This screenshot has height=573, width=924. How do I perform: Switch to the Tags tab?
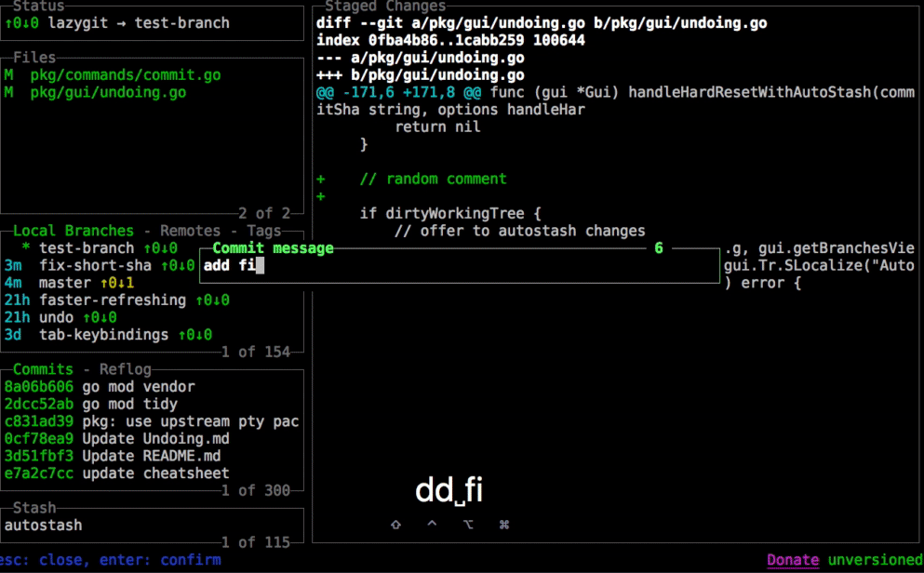264,231
